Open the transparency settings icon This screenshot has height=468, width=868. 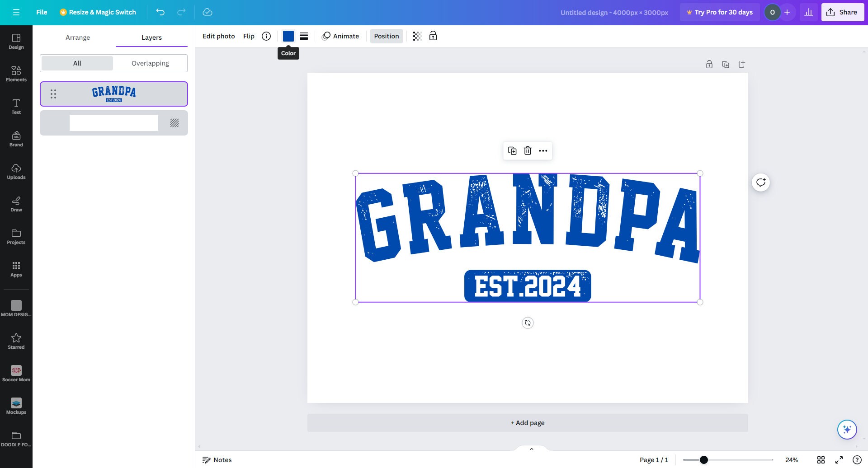click(416, 36)
